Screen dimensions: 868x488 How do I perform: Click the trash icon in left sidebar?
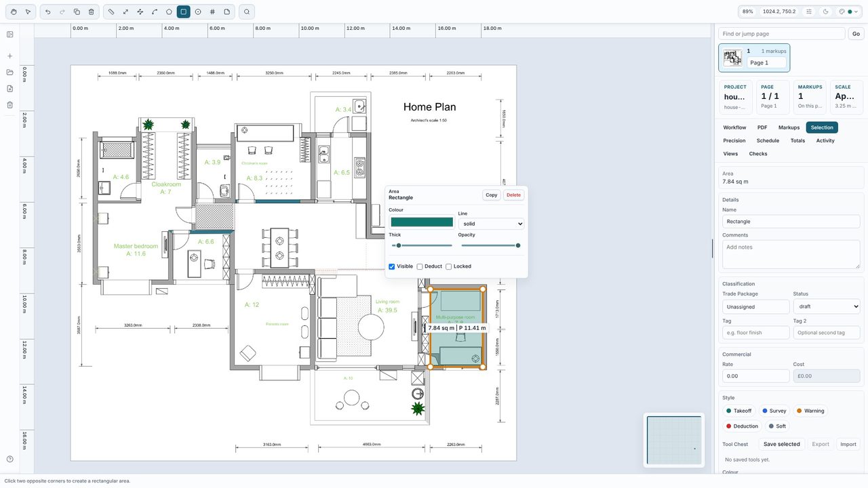(x=10, y=105)
